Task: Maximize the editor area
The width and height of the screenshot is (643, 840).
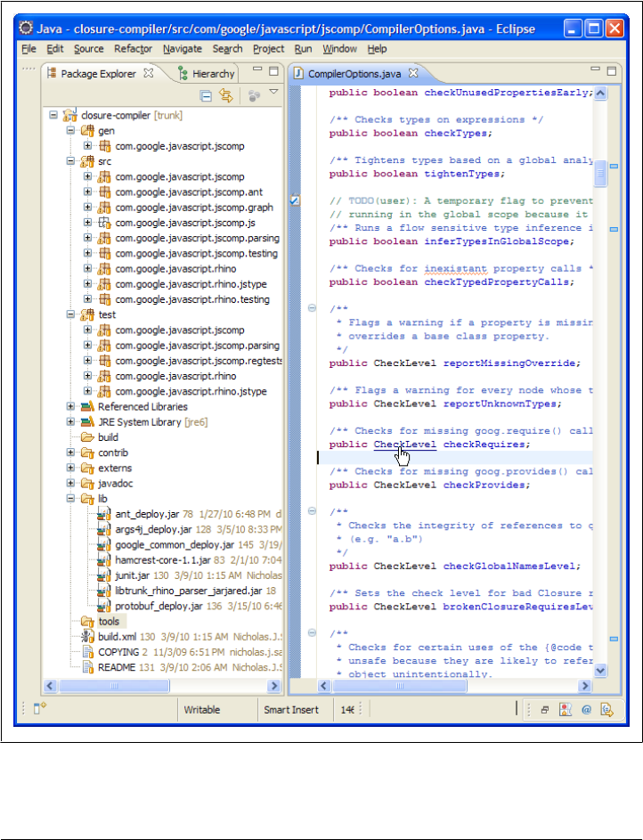Action: pyautogui.click(x=612, y=71)
